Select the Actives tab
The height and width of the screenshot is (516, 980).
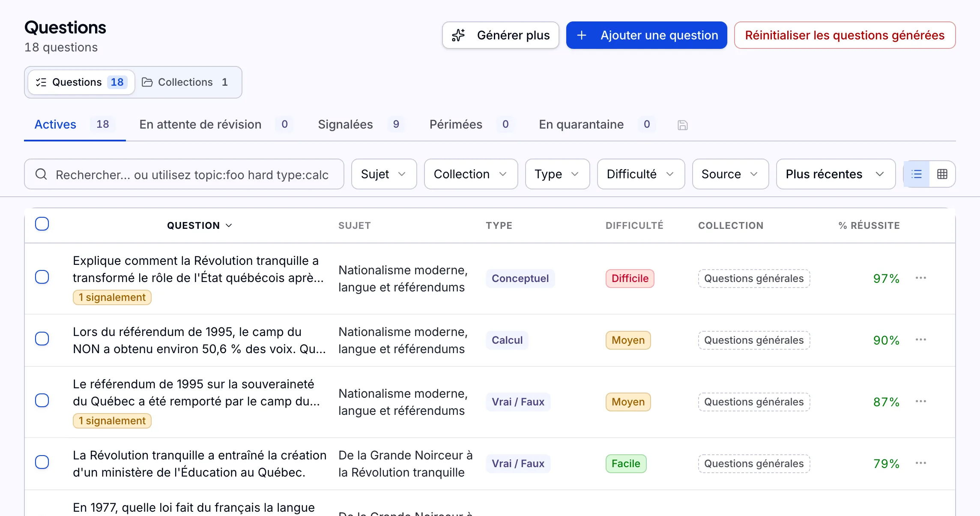[75, 125]
